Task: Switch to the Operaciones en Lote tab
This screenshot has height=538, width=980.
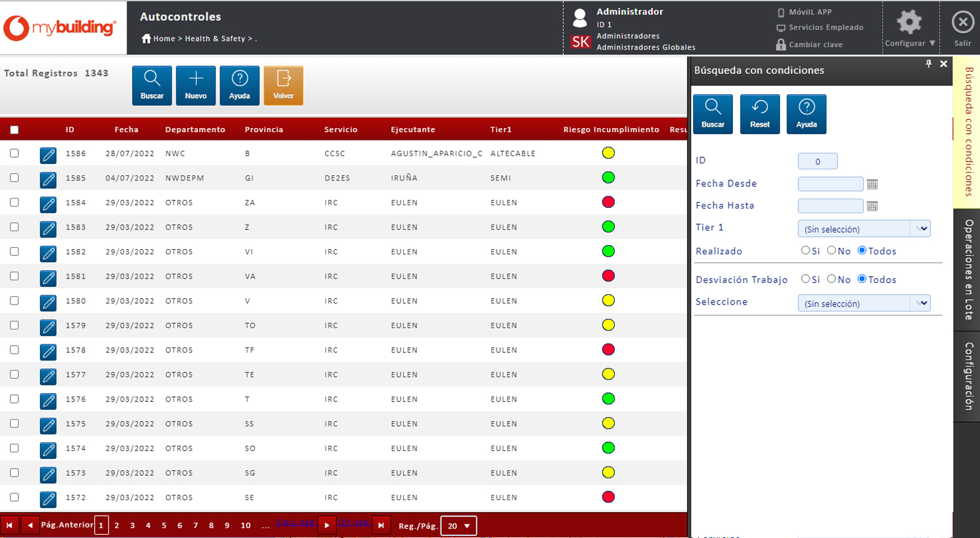Action: [x=968, y=269]
